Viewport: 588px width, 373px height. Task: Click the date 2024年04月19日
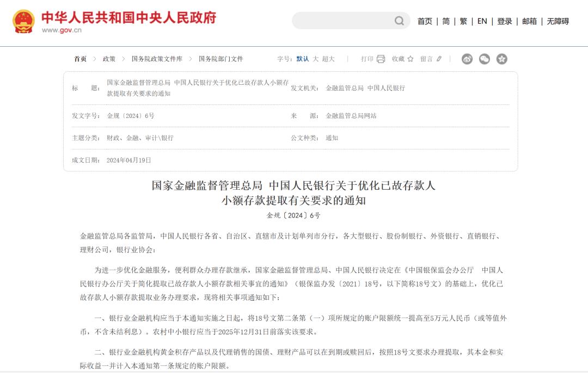pyautogui.click(x=128, y=160)
